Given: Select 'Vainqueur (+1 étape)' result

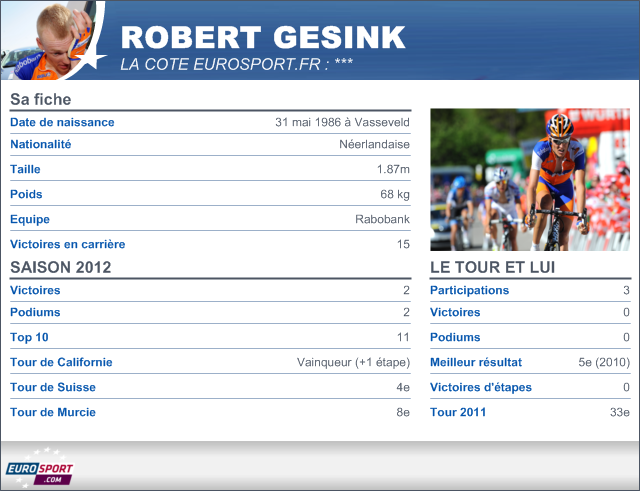Looking at the screenshot, I should (x=353, y=362).
